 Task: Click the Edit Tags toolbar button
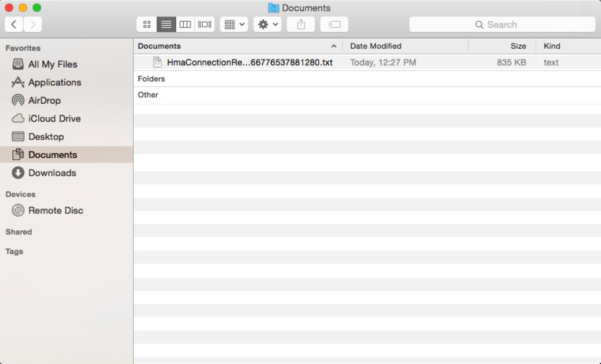click(x=334, y=25)
